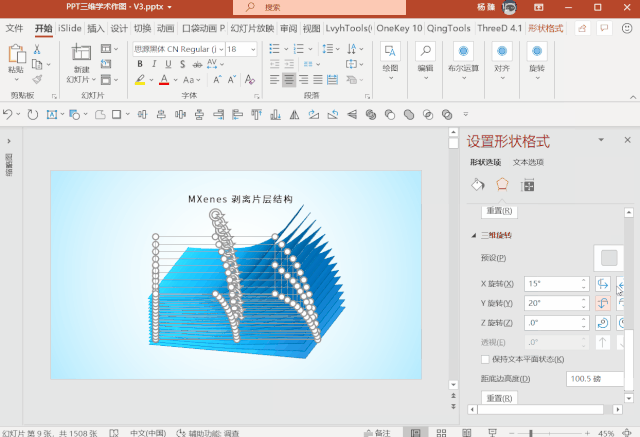Click Y rotation rotate-up button

[x=603, y=303]
